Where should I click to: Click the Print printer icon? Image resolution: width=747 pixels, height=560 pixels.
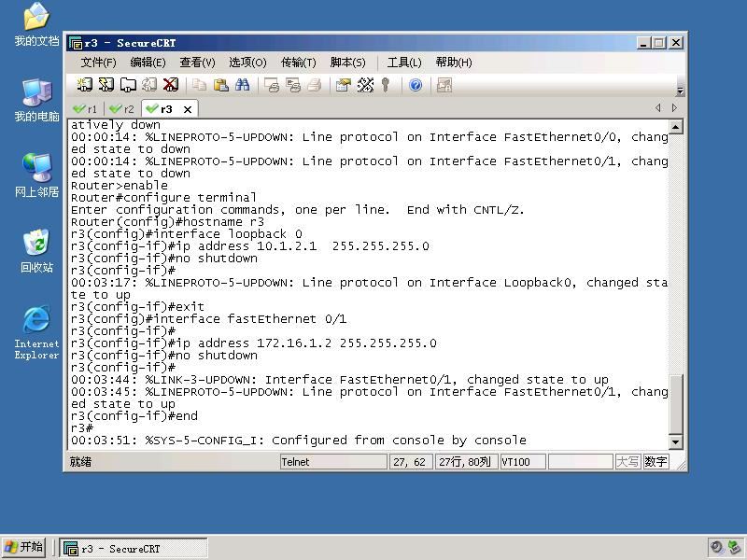pos(315,85)
